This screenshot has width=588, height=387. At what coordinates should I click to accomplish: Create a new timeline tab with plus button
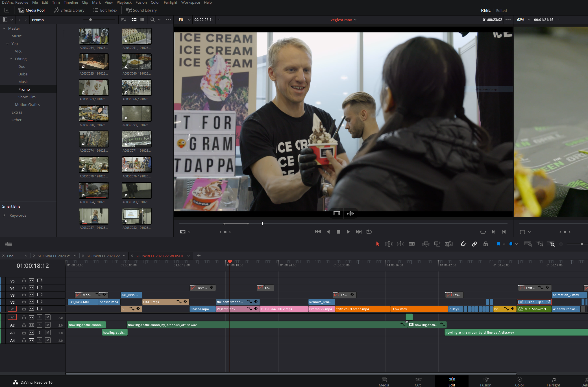click(199, 256)
